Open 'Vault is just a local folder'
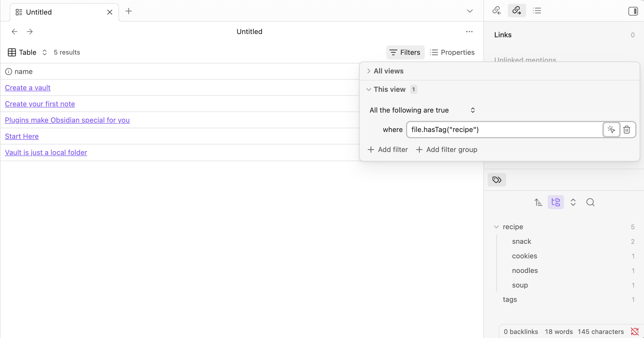 [46, 153]
